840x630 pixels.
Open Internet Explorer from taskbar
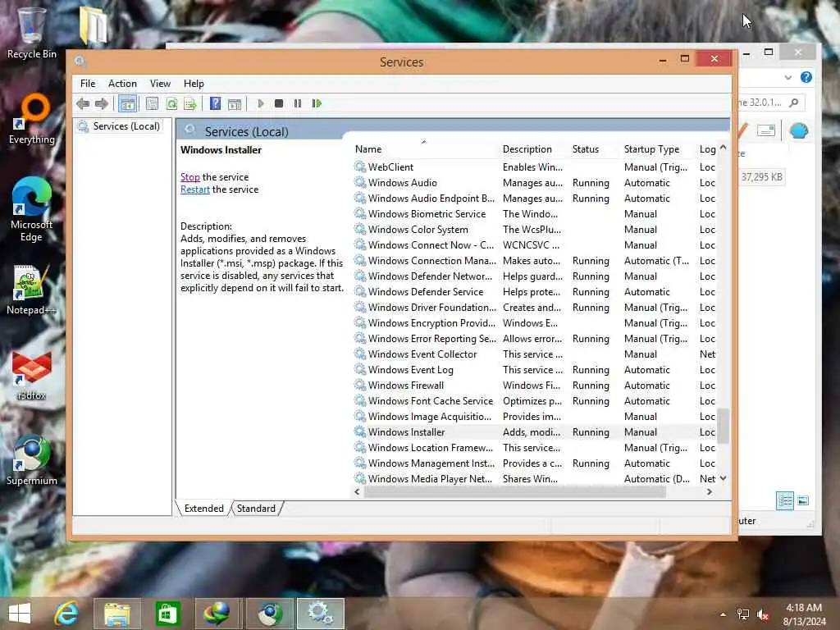point(66,614)
